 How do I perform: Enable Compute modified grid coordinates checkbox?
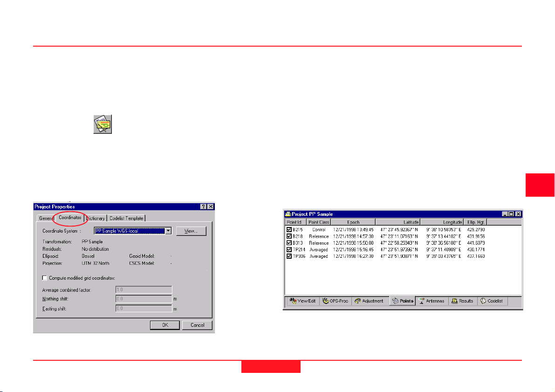pos(45,278)
